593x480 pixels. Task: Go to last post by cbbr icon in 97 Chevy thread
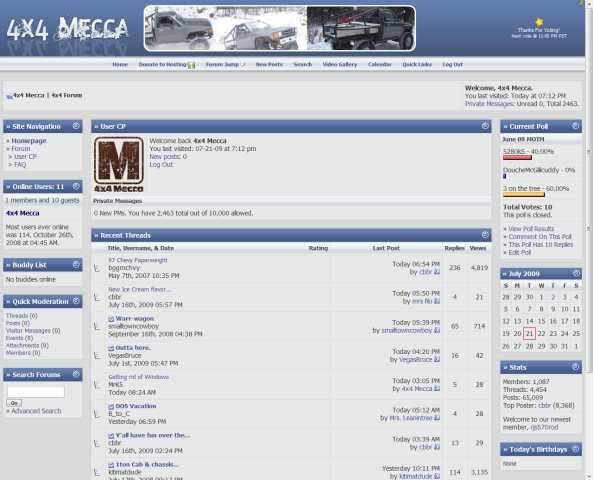click(437, 272)
